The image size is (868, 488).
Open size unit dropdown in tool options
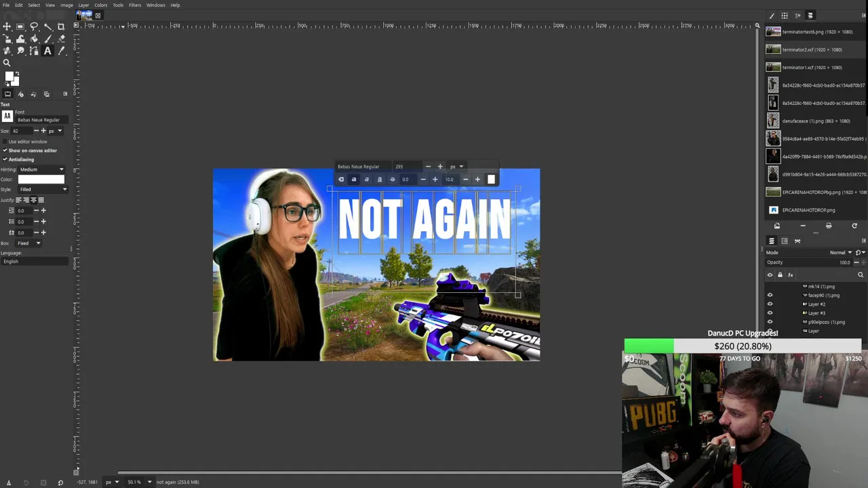click(54, 131)
